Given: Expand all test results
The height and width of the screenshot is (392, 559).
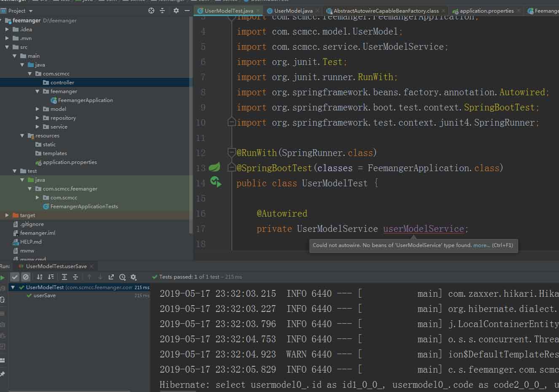Looking at the screenshot, I should (x=64, y=277).
